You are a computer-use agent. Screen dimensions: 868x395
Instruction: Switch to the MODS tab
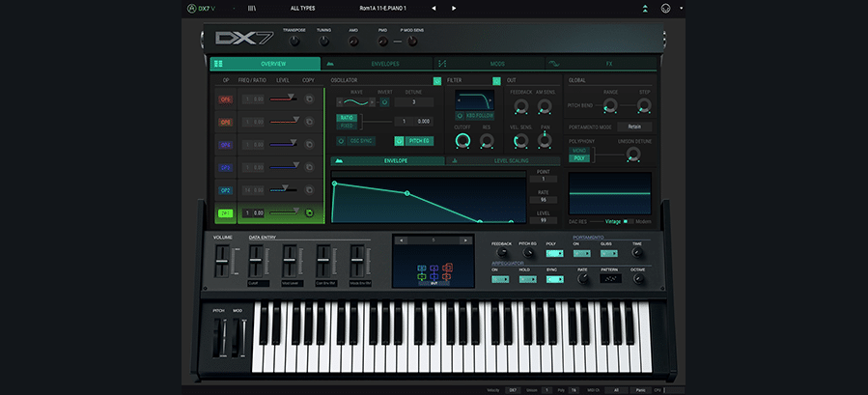490,64
